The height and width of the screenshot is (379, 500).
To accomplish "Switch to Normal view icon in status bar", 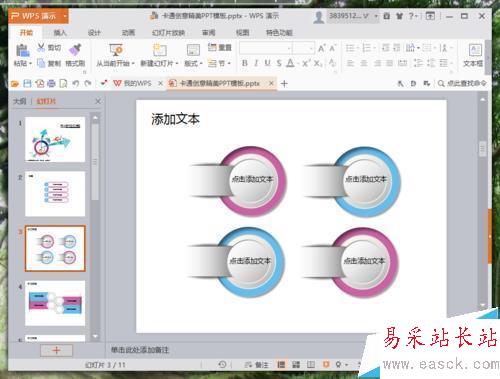I will (x=281, y=365).
